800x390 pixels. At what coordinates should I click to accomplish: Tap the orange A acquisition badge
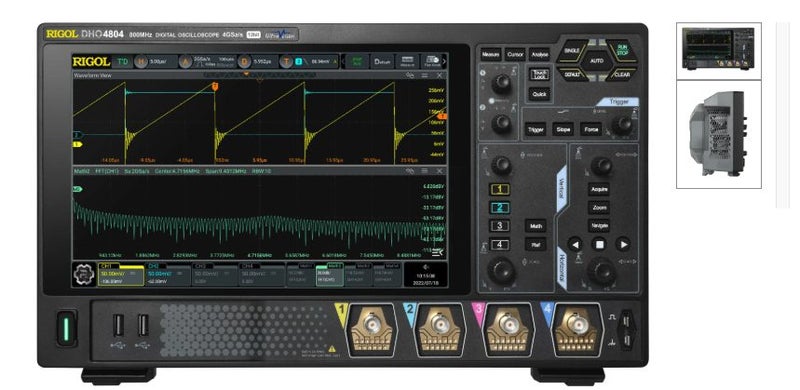(x=186, y=62)
